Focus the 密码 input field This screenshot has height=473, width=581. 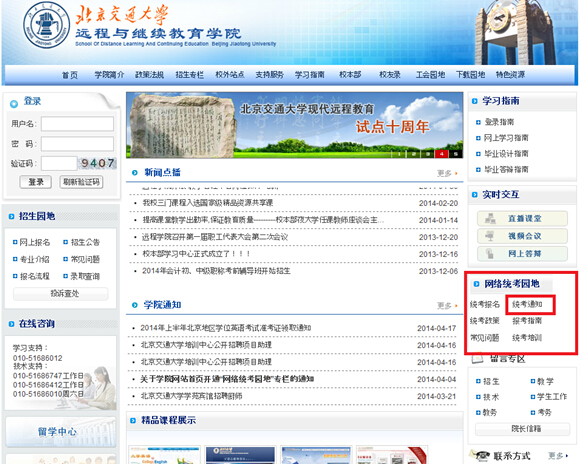coord(77,144)
